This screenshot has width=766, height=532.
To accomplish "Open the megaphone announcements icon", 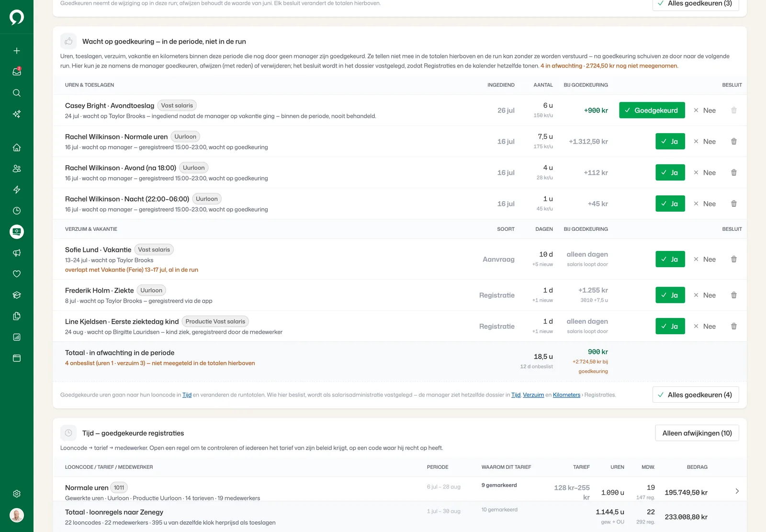I will click(17, 253).
